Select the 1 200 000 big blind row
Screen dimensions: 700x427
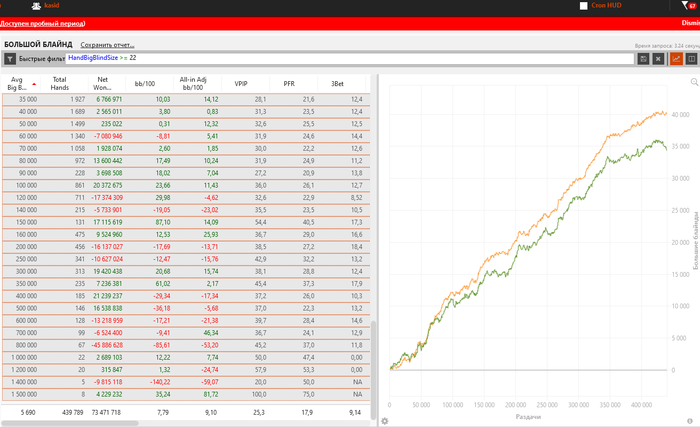click(x=186, y=370)
